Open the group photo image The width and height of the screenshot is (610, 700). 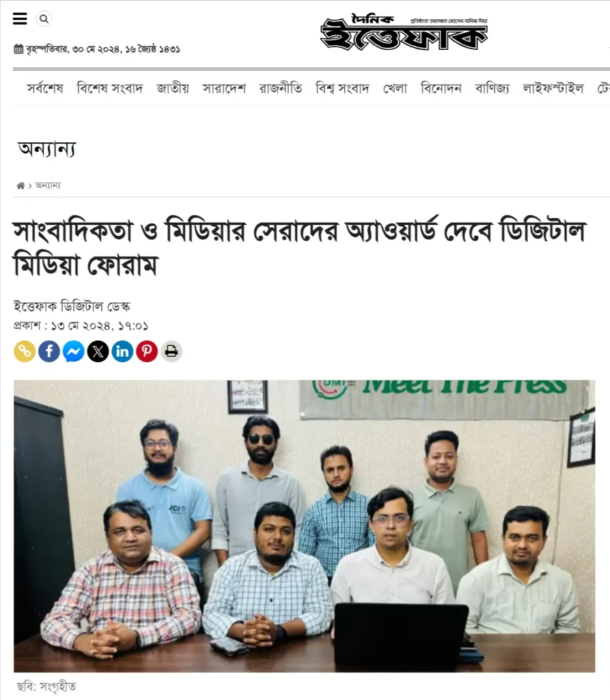(x=305, y=526)
